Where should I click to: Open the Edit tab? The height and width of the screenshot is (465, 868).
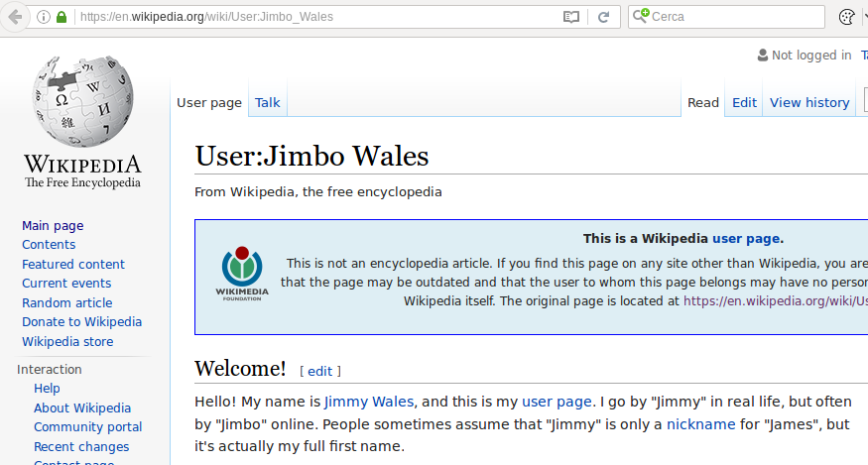point(744,102)
